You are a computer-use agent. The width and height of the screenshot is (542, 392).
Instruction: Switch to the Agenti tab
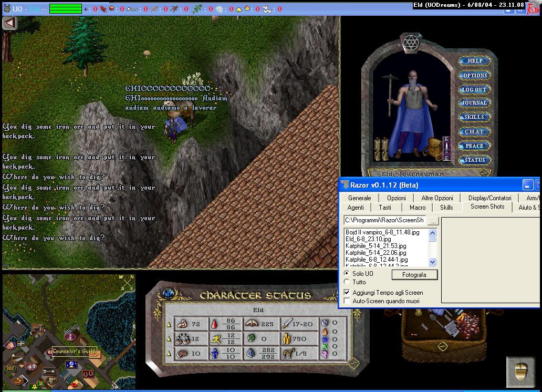pyautogui.click(x=356, y=207)
